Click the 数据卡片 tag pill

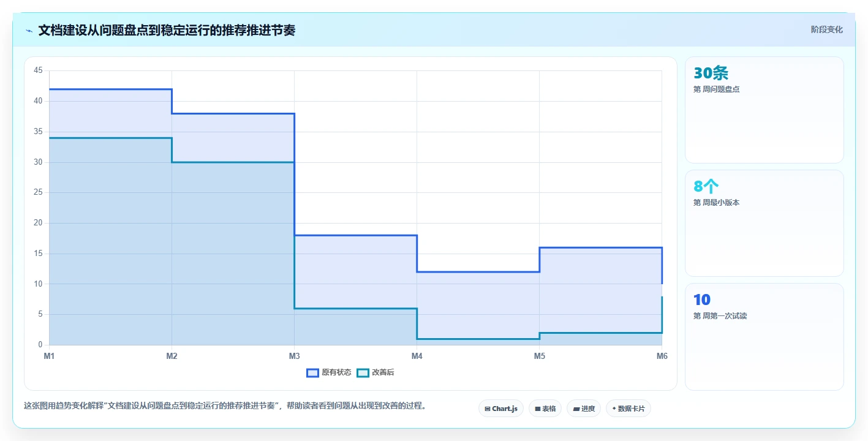628,409
